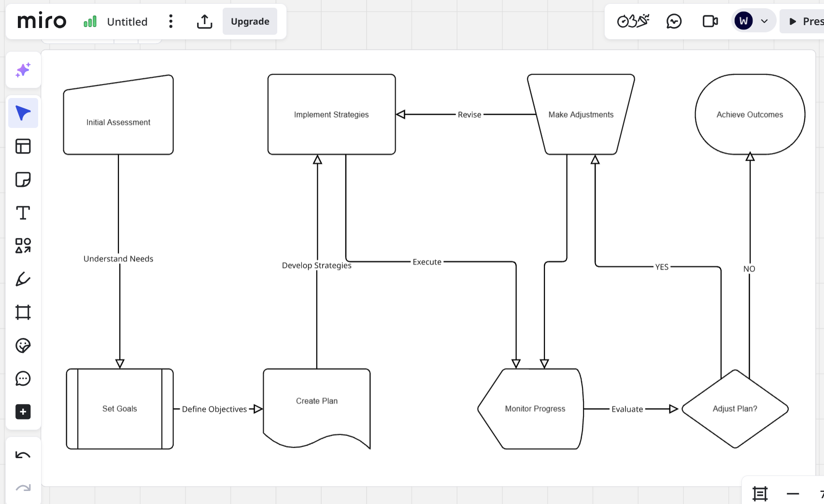The width and height of the screenshot is (824, 504).
Task: Zoom out using the minus control
Action: pos(792,493)
